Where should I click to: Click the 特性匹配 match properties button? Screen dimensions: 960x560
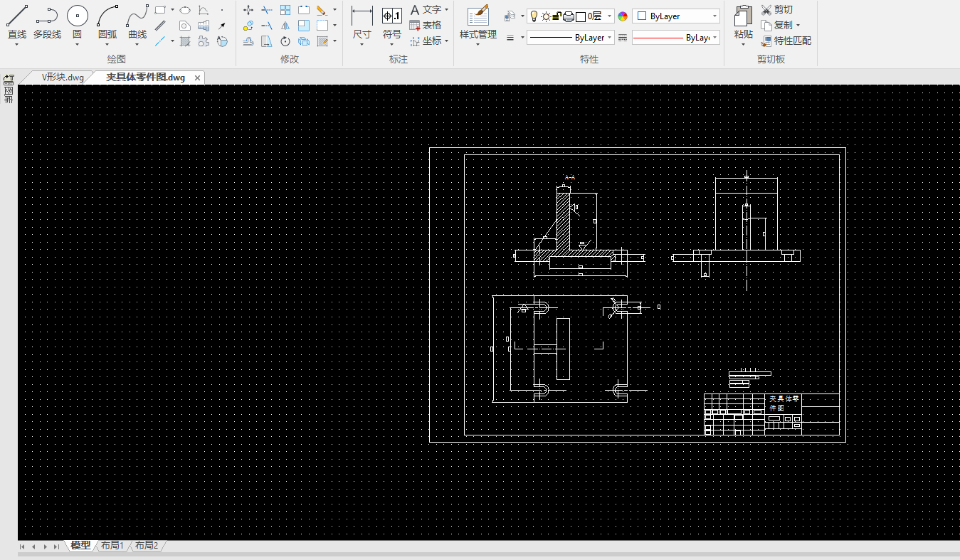tap(786, 41)
